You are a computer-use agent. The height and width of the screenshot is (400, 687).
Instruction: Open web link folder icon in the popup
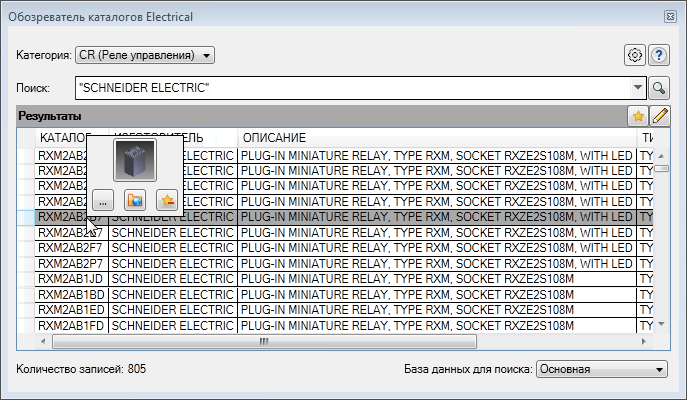pos(135,201)
